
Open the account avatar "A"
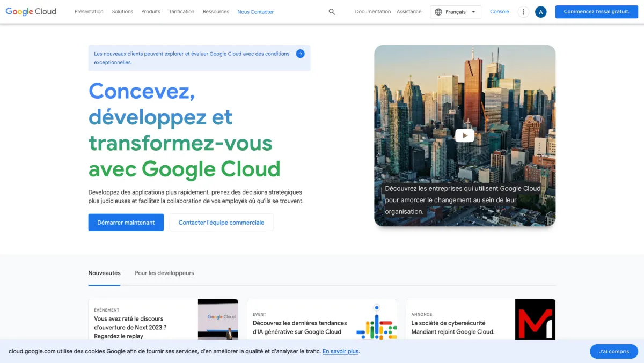coord(540,12)
